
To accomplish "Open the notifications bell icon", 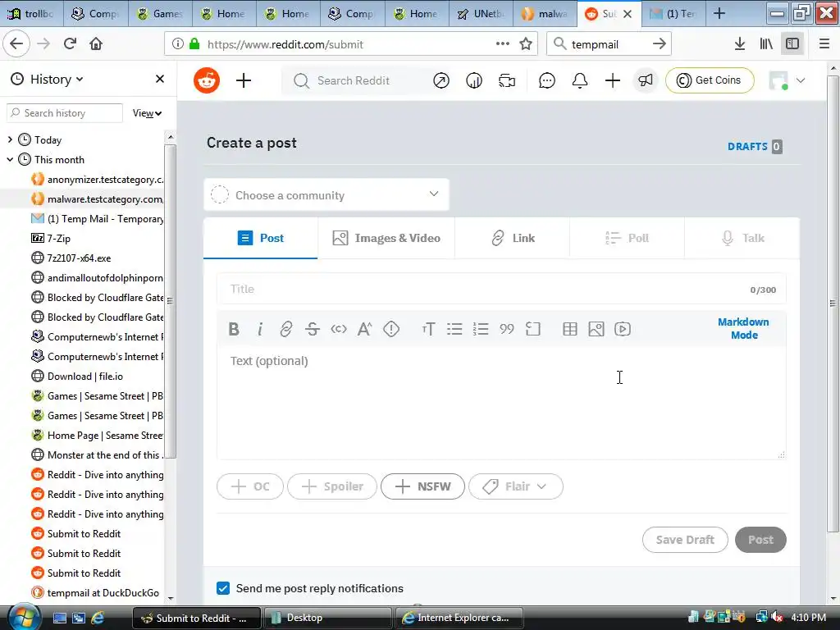I will pyautogui.click(x=580, y=80).
